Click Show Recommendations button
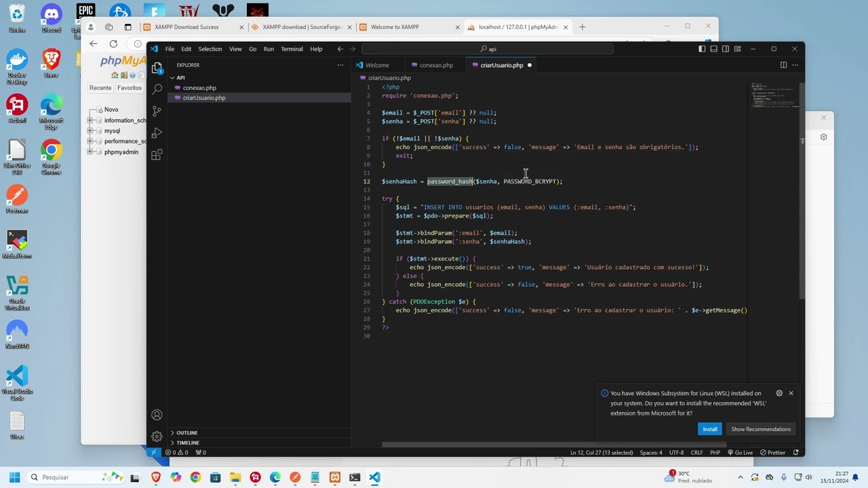The width and height of the screenshot is (868, 488). pyautogui.click(x=761, y=429)
